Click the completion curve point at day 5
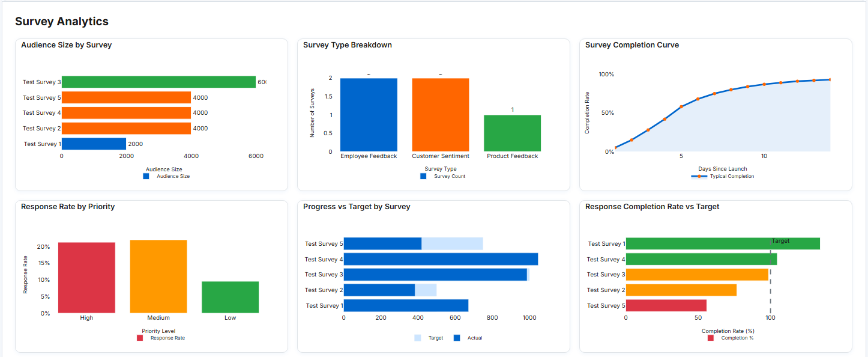The height and width of the screenshot is (357, 868). (681, 106)
